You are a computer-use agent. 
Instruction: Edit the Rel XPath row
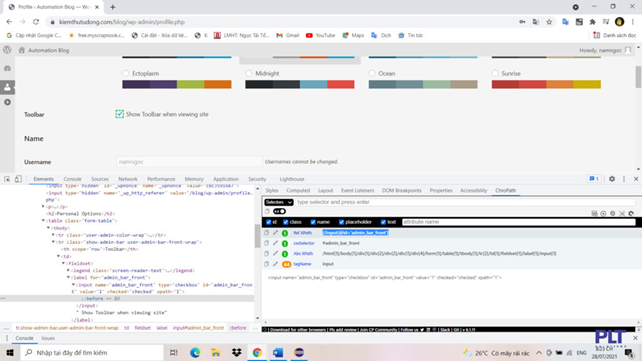pyautogui.click(x=275, y=232)
